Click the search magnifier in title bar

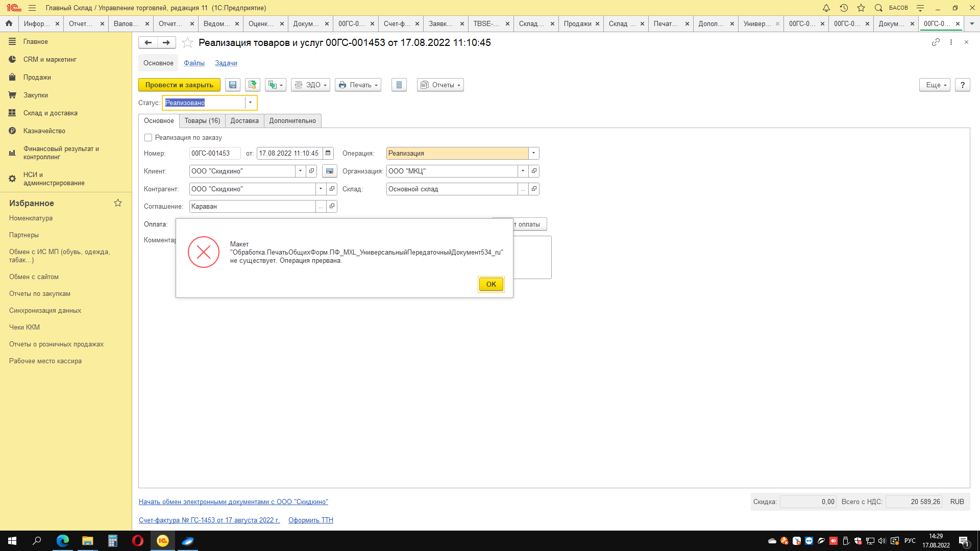[x=878, y=8]
